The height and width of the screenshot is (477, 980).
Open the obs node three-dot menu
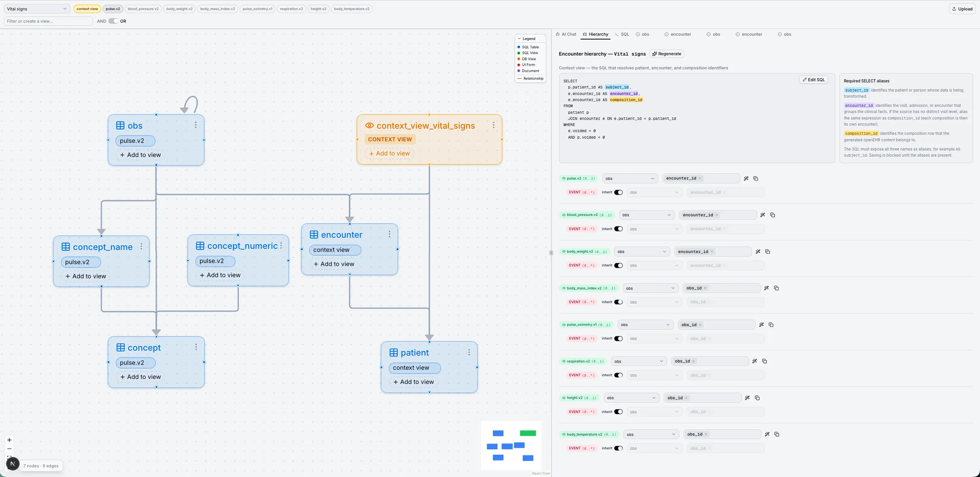(x=196, y=125)
